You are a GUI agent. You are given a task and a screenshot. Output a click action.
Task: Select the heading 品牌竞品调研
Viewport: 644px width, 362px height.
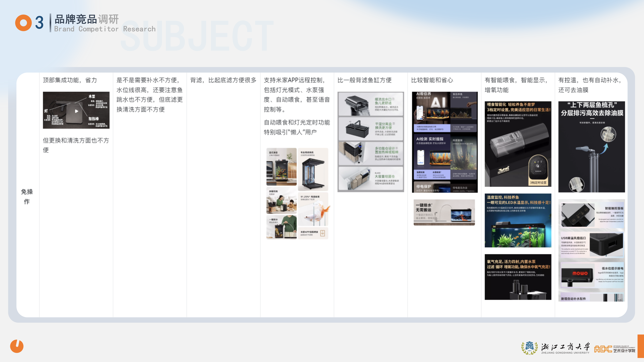tap(87, 19)
